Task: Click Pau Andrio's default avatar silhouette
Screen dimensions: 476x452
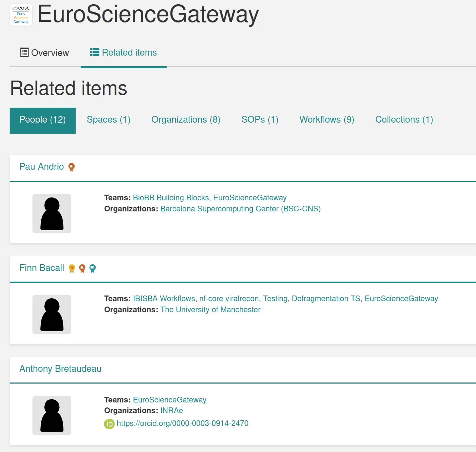Action: 52,214
